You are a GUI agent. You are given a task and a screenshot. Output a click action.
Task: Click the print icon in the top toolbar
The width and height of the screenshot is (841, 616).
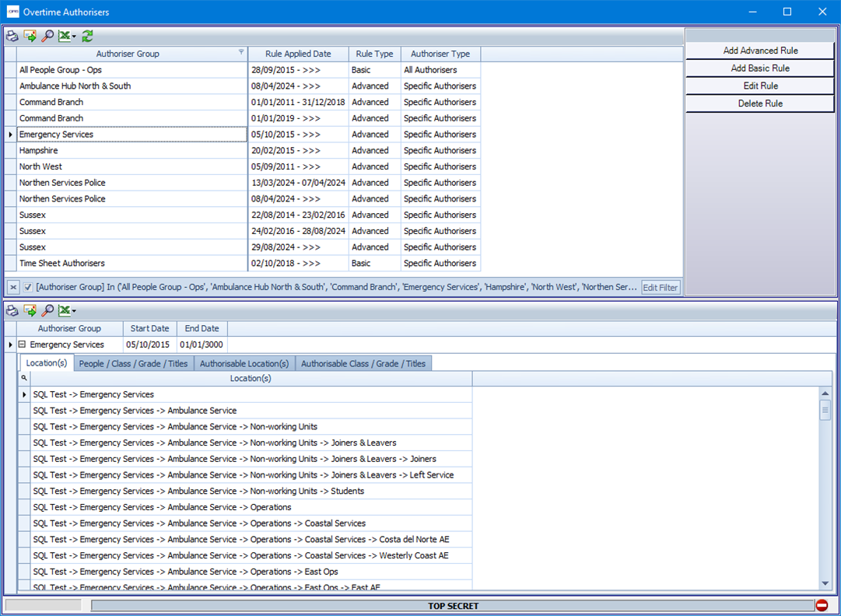12,36
